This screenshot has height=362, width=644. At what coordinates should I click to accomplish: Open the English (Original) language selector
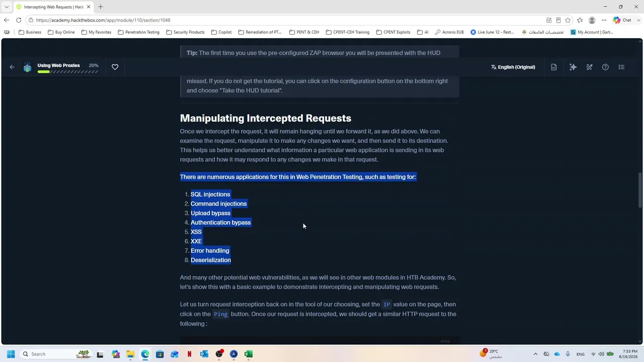pos(513,67)
